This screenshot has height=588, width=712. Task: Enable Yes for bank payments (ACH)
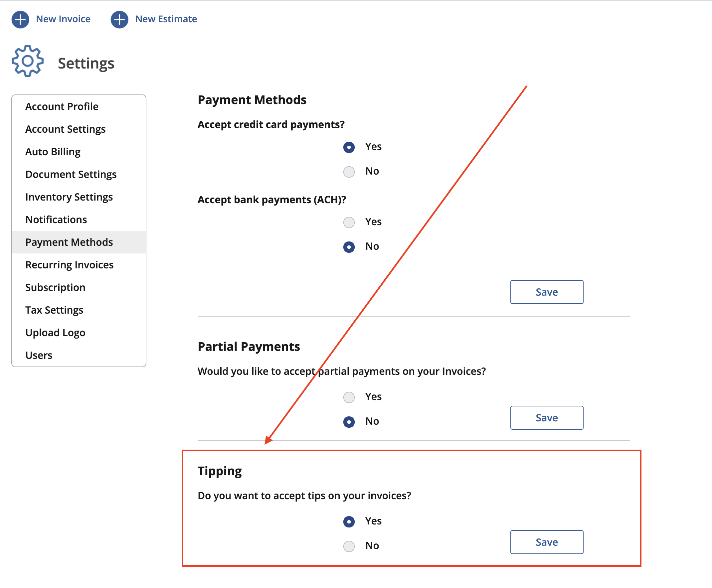(349, 222)
